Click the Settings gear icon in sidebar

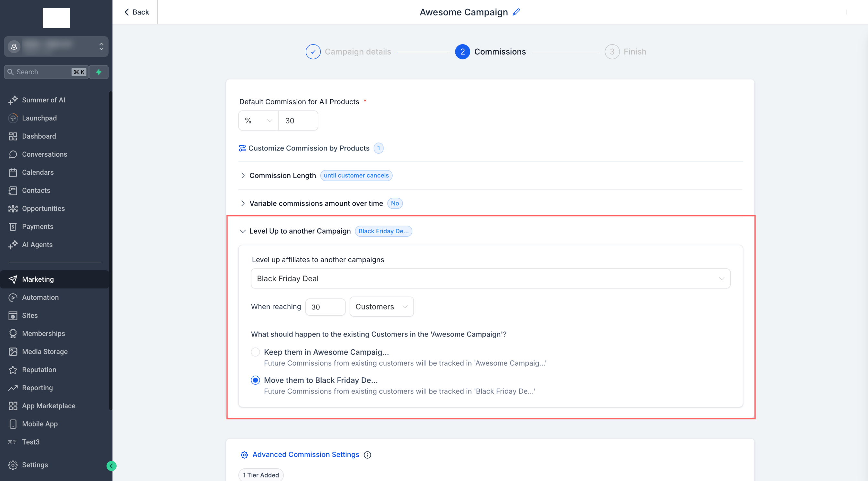pyautogui.click(x=13, y=465)
